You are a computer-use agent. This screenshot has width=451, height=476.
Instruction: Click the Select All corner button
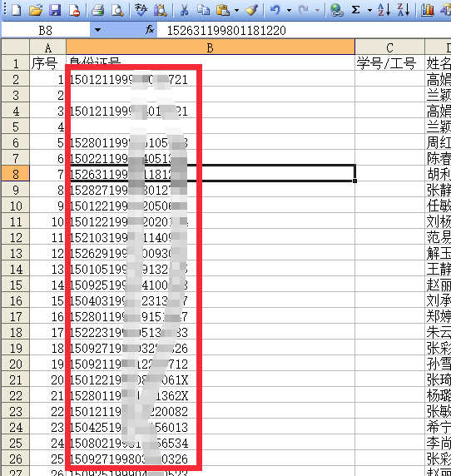16,47
